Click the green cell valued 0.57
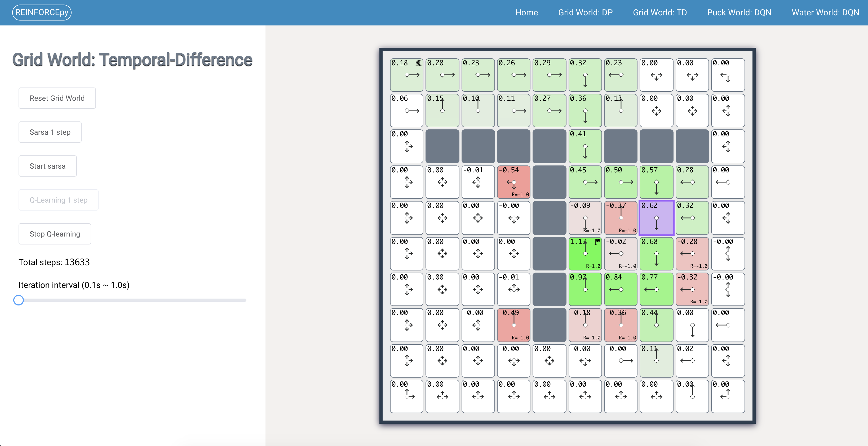 pyautogui.click(x=656, y=182)
